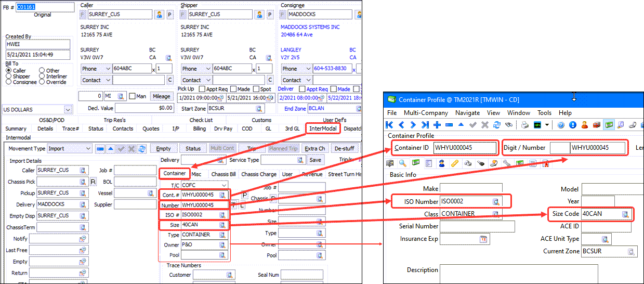Open lookup beside ISO Number field

[x=496, y=201]
